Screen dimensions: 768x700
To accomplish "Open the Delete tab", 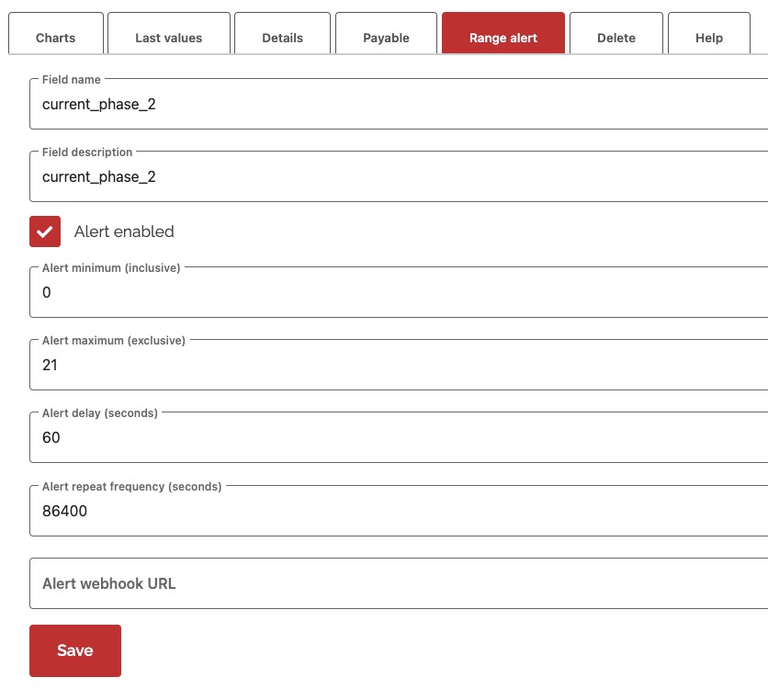I will 616,38.
